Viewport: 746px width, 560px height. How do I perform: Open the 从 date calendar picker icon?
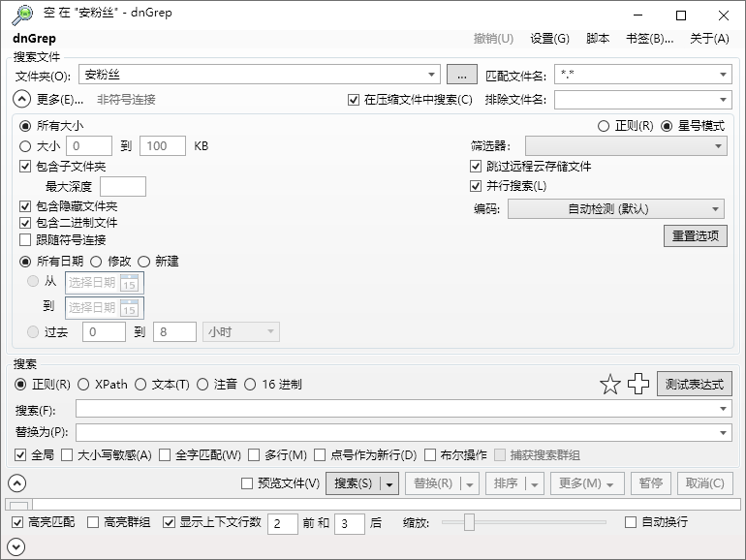(x=130, y=283)
